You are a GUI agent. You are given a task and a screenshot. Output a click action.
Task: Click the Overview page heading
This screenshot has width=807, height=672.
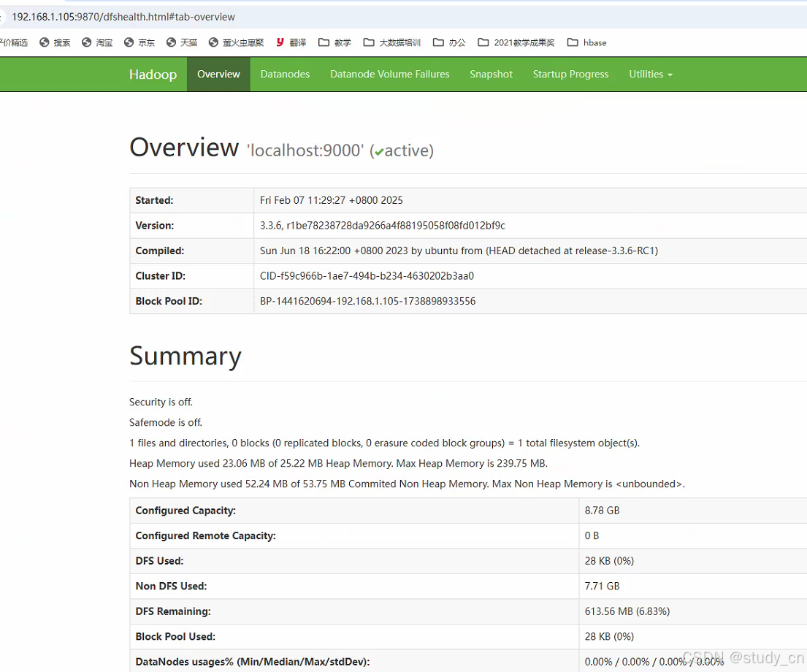tap(184, 148)
